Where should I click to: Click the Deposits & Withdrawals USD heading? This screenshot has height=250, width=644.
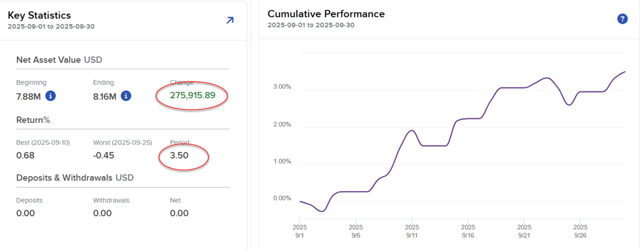[75, 178]
